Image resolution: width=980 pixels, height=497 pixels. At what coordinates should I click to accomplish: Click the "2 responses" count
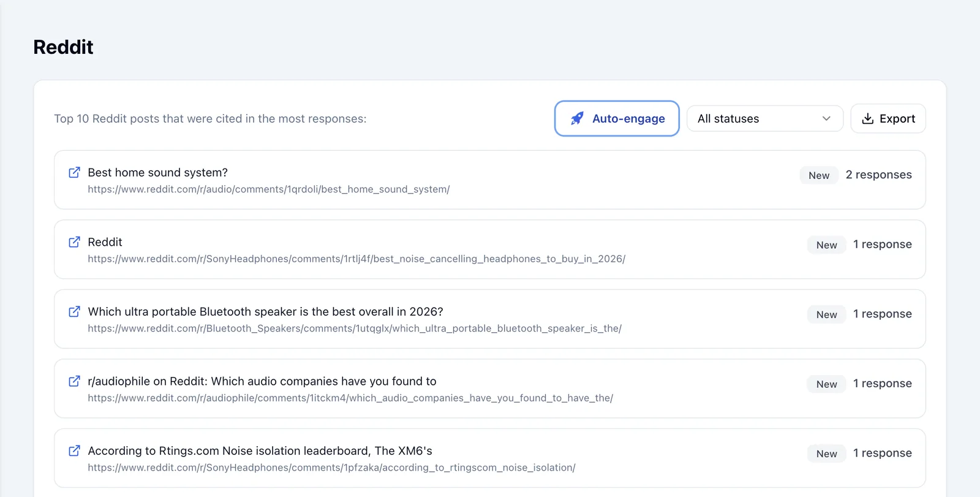click(x=878, y=175)
